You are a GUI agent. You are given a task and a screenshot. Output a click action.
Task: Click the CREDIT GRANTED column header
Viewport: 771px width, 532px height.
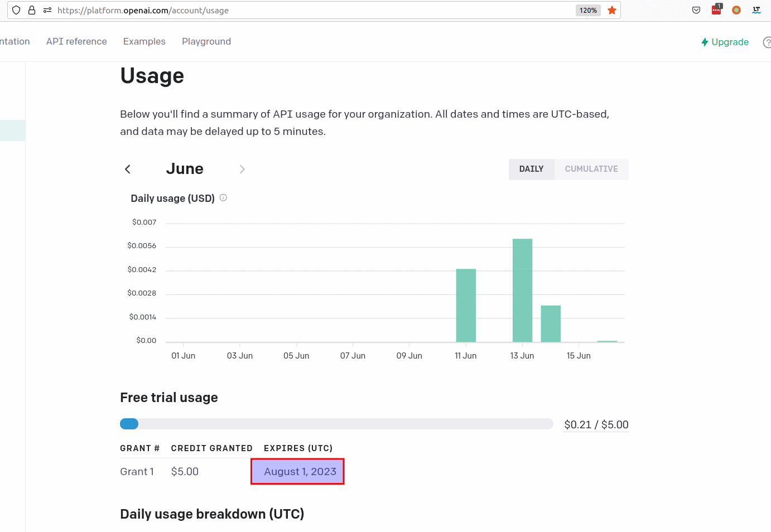click(211, 448)
